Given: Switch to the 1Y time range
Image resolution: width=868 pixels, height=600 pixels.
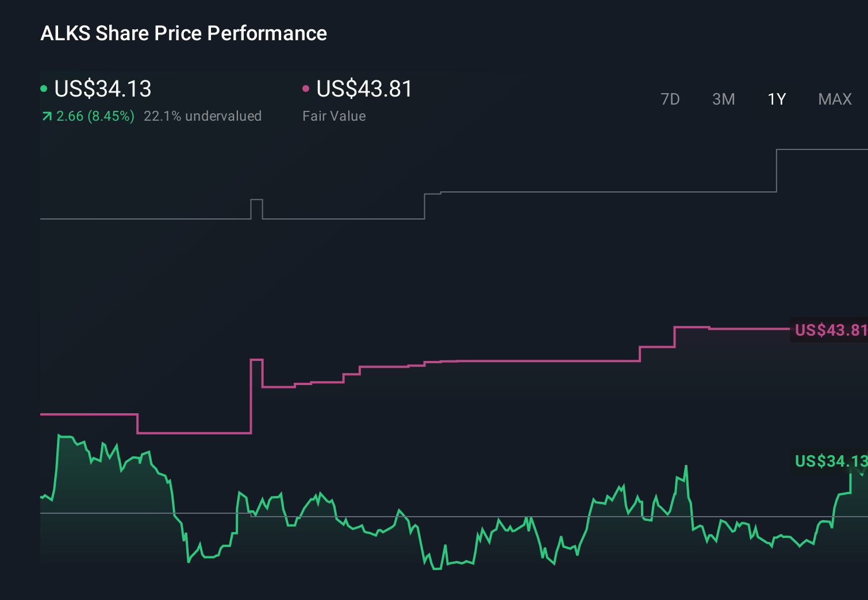Looking at the screenshot, I should coord(776,99).
